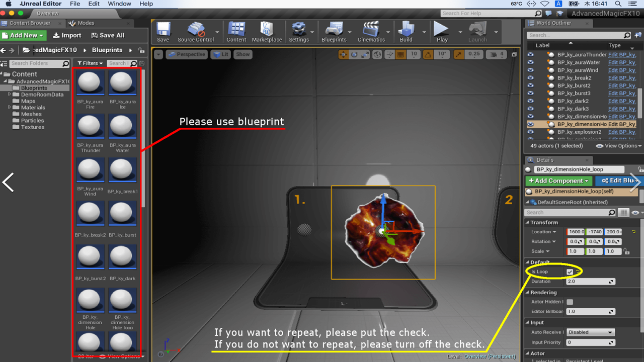This screenshot has width=644, height=362.
Task: Click the Show button in viewport
Action: click(x=243, y=54)
